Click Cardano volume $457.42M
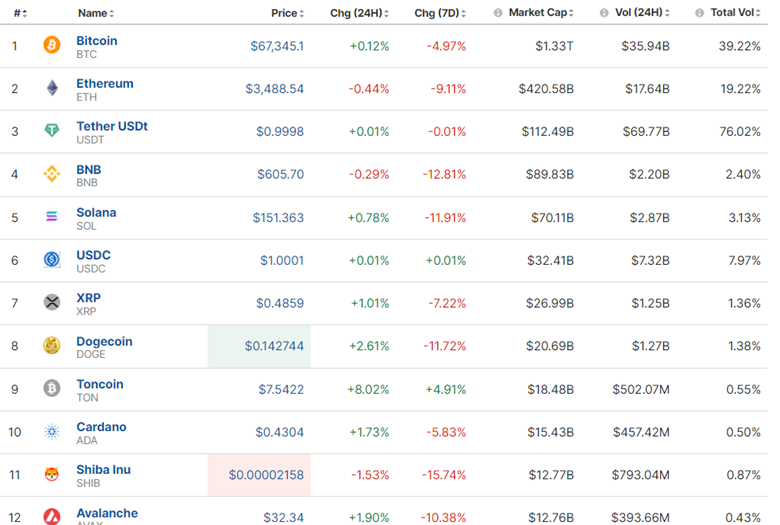 click(641, 432)
